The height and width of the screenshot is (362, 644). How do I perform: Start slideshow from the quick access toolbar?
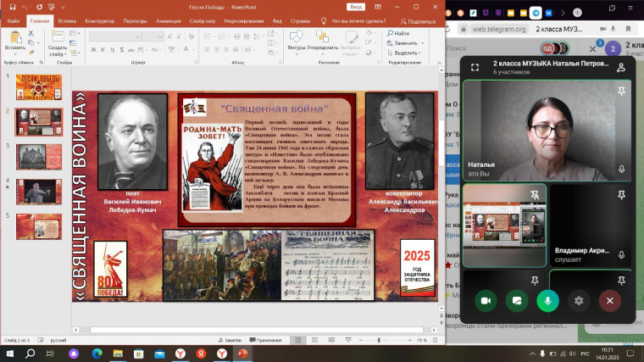coord(52,7)
